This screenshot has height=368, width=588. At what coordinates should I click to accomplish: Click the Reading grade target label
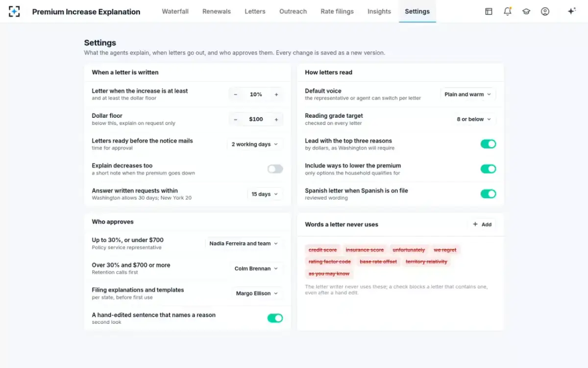coord(334,116)
